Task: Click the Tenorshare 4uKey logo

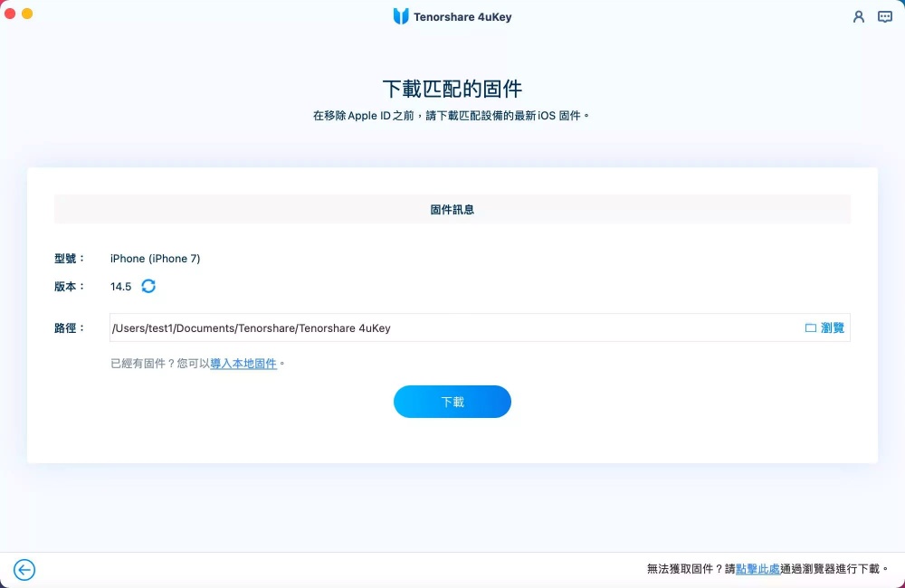Action: point(401,16)
